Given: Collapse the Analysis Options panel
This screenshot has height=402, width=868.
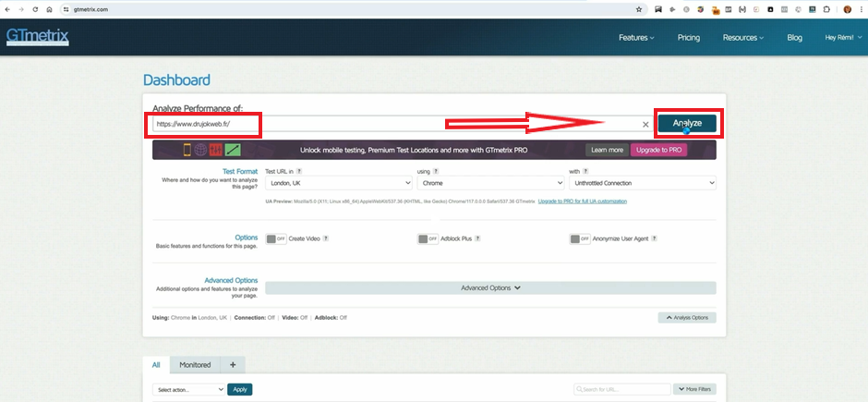Looking at the screenshot, I should click(687, 318).
